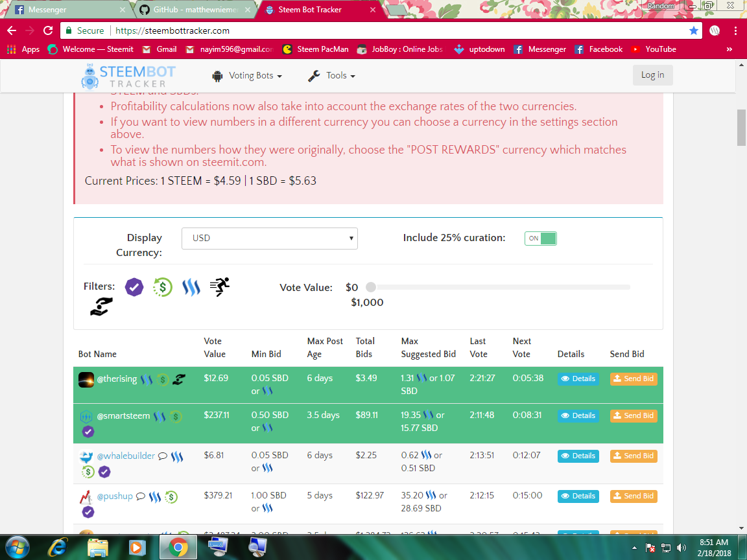Click the refund dollar icon next to @whalebuilder
The image size is (747, 560).
(88, 472)
